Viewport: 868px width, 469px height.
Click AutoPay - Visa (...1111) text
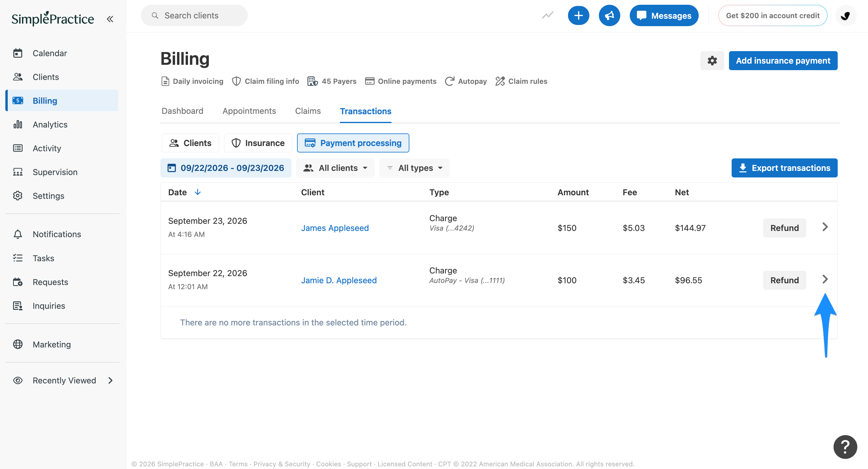click(467, 281)
